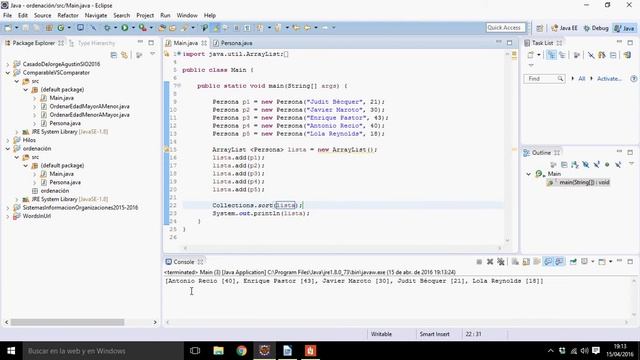640x360 pixels.
Task: Open the File menu
Action: (x=7, y=16)
